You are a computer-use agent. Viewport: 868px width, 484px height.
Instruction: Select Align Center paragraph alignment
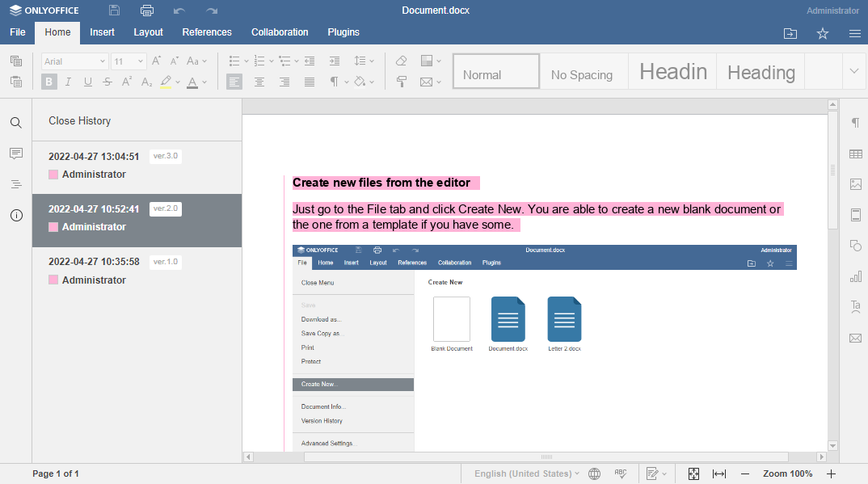pyautogui.click(x=259, y=82)
